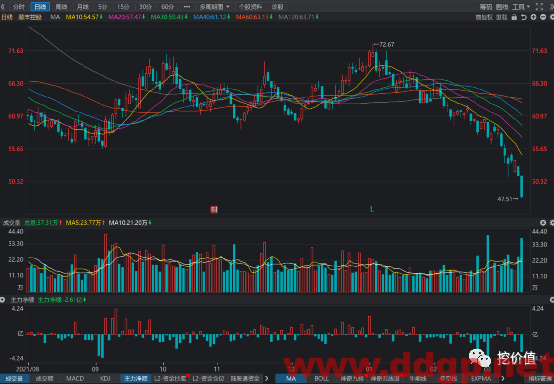Screen dimensions: 554x384
Task: Select the MACD indicator tab
Action: pyautogui.click(x=75, y=378)
